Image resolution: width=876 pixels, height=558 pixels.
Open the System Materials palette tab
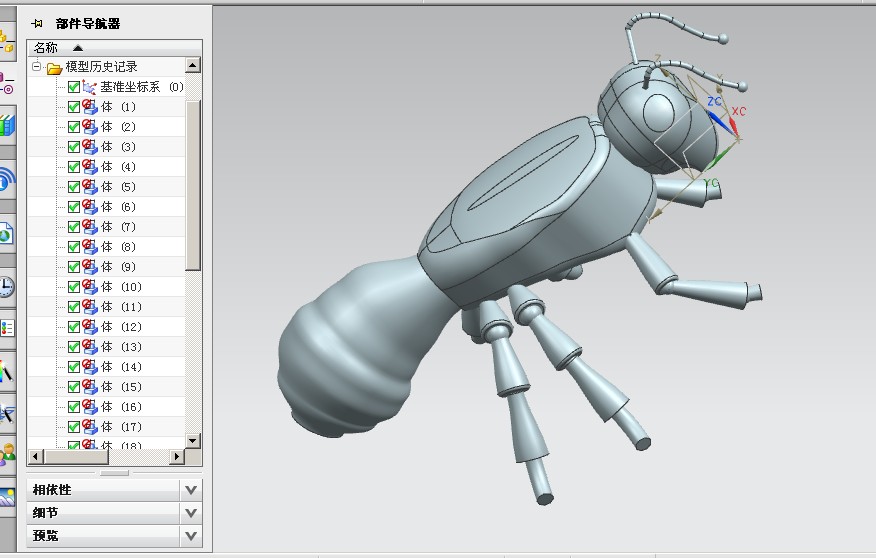click(x=6, y=370)
